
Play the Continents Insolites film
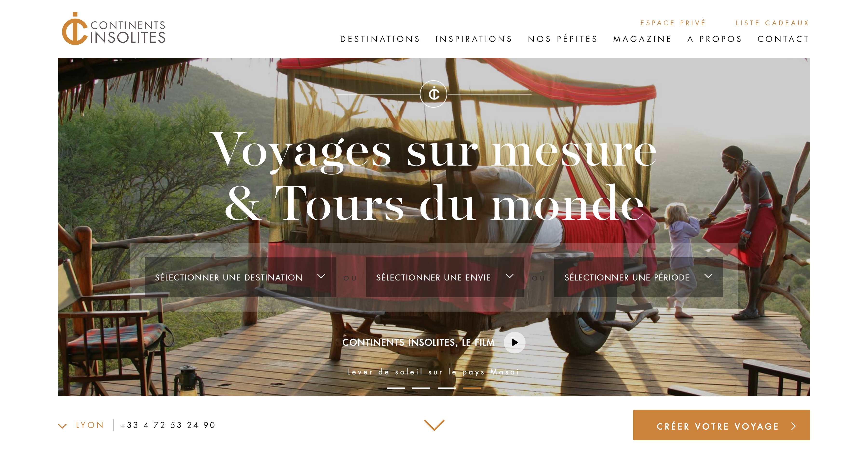click(x=514, y=342)
